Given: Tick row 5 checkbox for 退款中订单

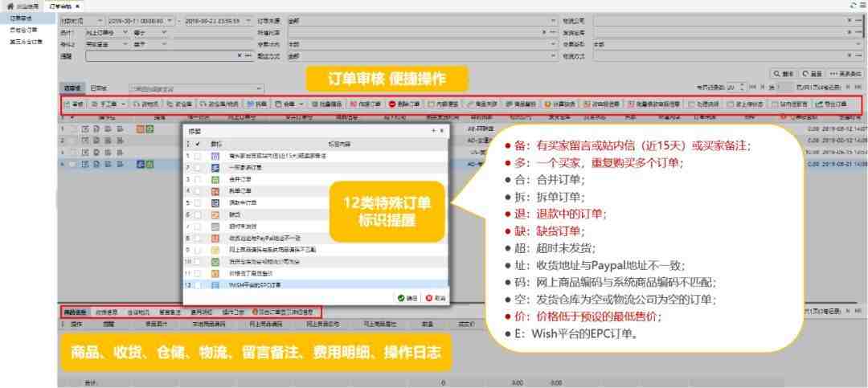Looking at the screenshot, I should tap(198, 202).
